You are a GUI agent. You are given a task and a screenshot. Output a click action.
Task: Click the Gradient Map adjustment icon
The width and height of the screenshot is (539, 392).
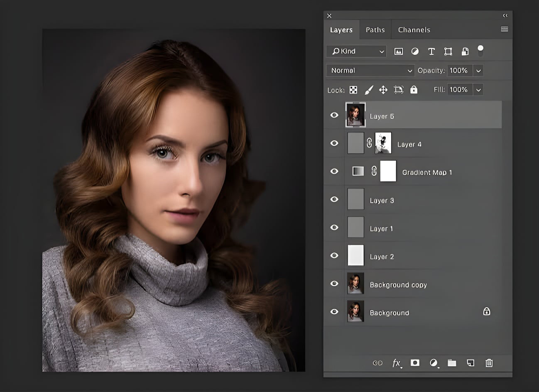click(358, 171)
